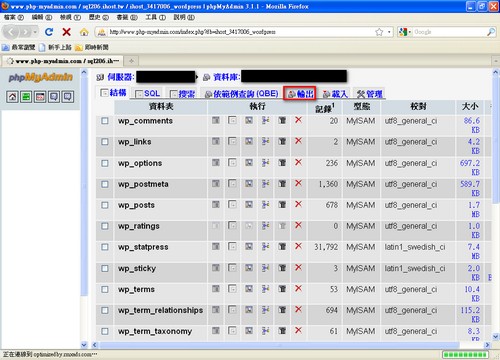Open wp_statpress table link
The height and width of the screenshot is (360, 500).
143,247
